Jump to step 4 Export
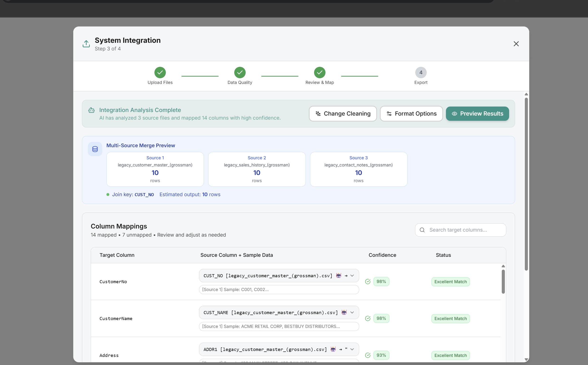The width and height of the screenshot is (588, 365). [x=421, y=73]
